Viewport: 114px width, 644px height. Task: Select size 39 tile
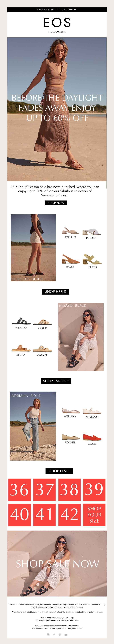94,490
